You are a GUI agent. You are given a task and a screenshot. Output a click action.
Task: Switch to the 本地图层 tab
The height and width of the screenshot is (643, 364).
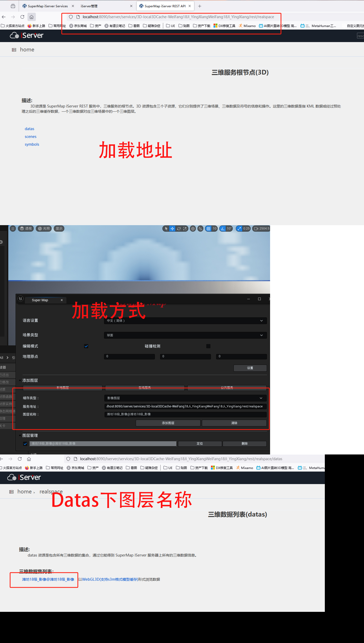pos(63,388)
